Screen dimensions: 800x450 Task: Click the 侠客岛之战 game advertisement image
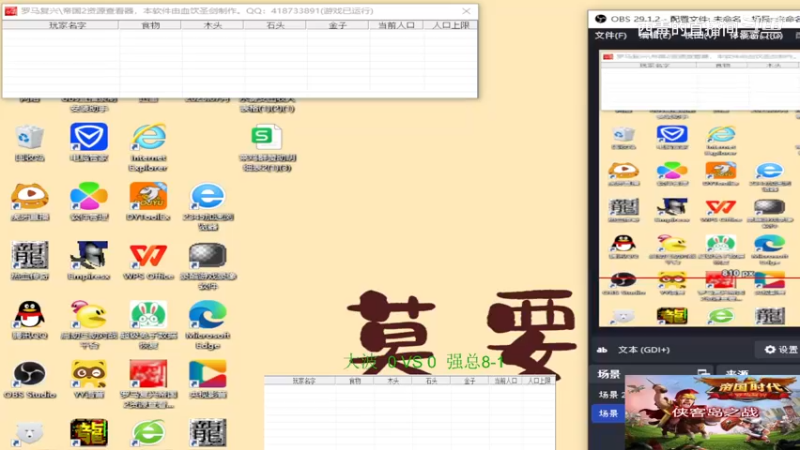(712, 412)
